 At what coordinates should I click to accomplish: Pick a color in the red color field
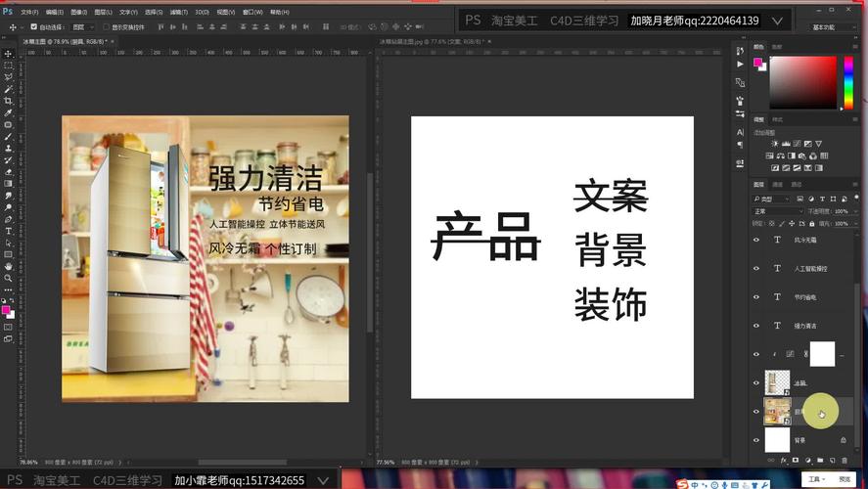coord(802,82)
